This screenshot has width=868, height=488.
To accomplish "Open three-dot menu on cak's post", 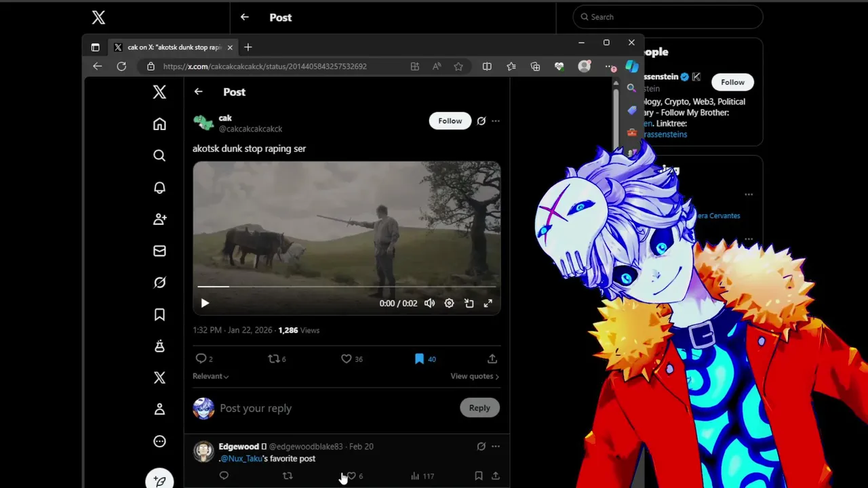I will [x=496, y=121].
